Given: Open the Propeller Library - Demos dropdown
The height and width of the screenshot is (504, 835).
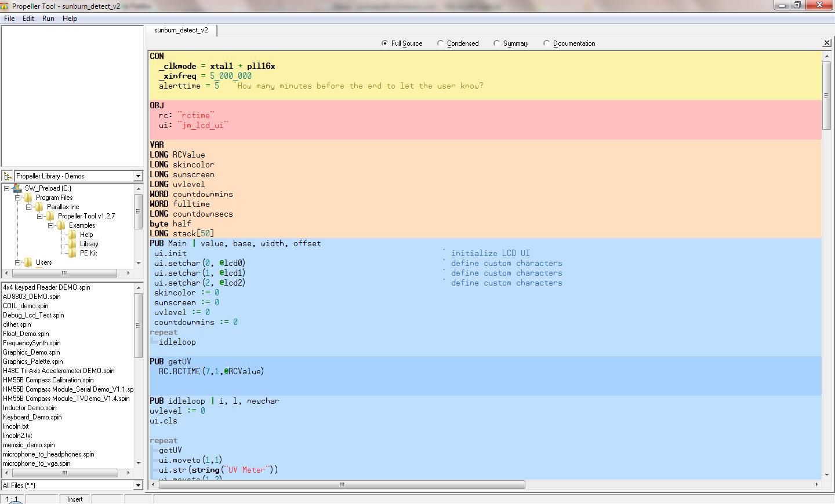Looking at the screenshot, I should (x=138, y=176).
